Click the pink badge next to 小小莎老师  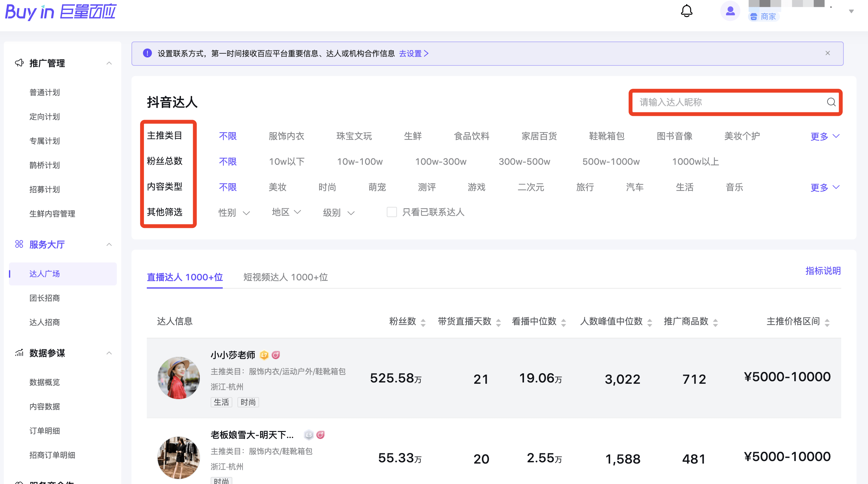click(x=276, y=355)
